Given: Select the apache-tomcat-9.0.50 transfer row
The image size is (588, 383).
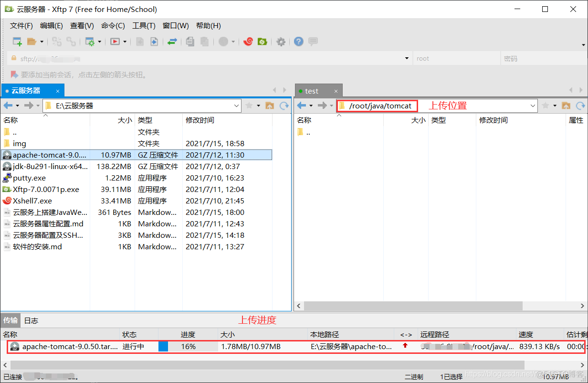Looking at the screenshot, I should coord(296,347).
